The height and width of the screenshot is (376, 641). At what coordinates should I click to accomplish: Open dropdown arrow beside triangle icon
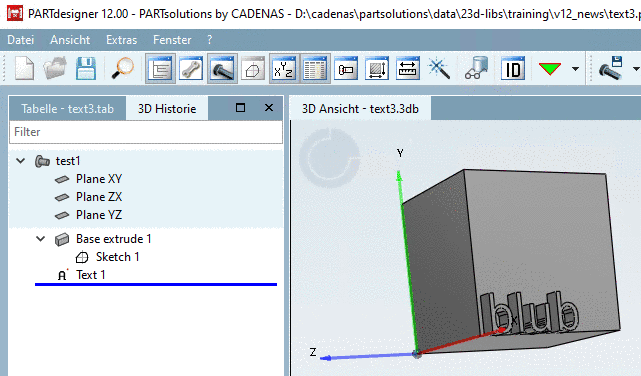click(x=576, y=69)
